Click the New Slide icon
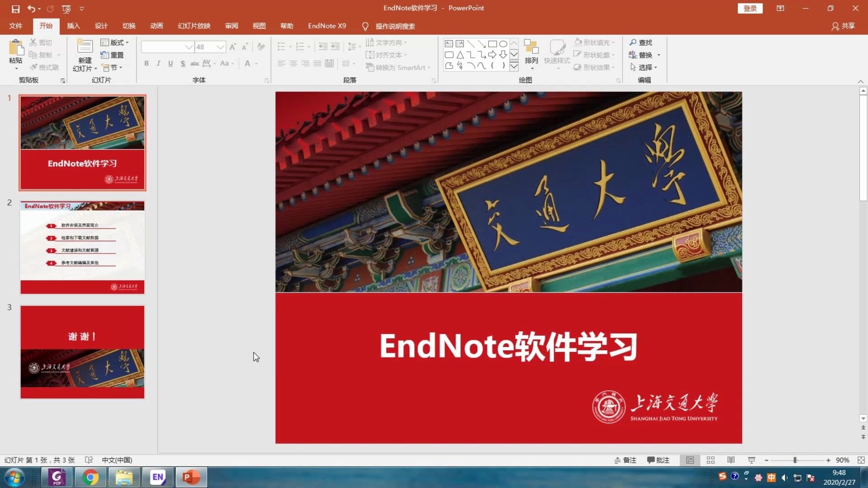 85,47
